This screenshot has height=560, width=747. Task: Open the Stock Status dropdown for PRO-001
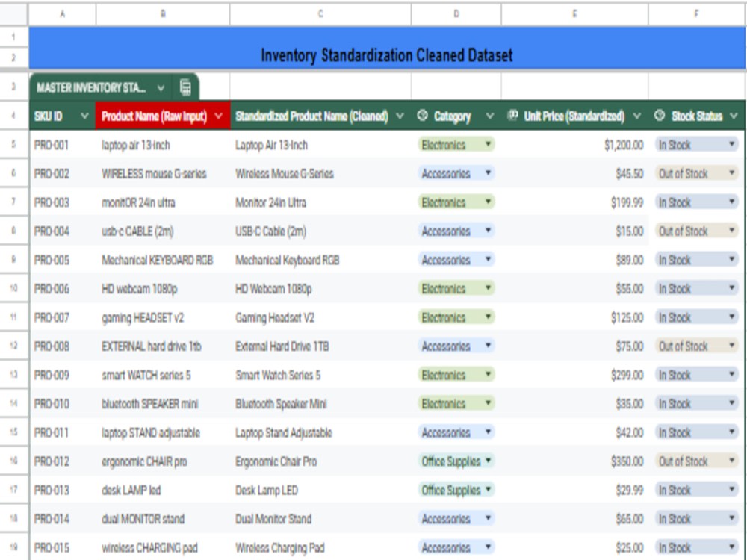click(x=732, y=144)
